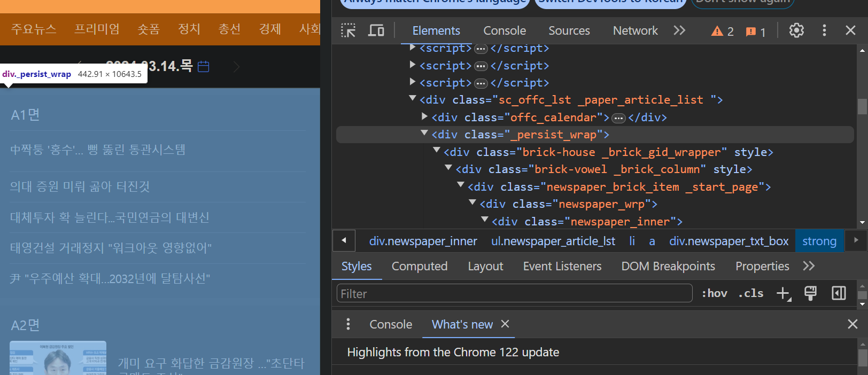The height and width of the screenshot is (375, 868).
Task: Select div.newspaper_txt_box breadcrumb
Action: click(x=728, y=241)
